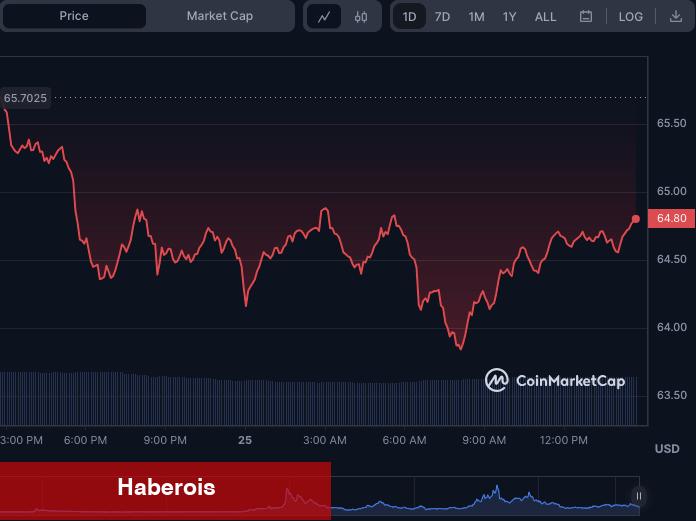
Task: Click the 64.50 y-axis label
Action: click(671, 259)
